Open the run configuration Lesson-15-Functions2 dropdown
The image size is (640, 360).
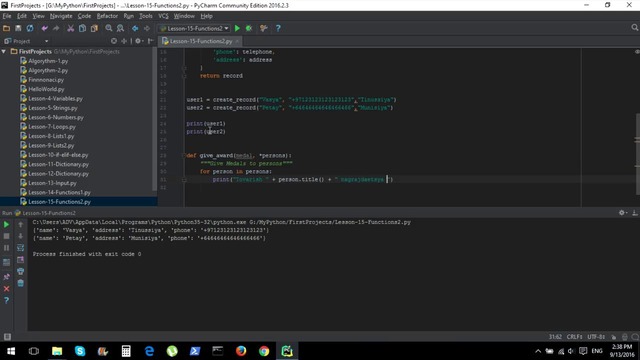195,28
